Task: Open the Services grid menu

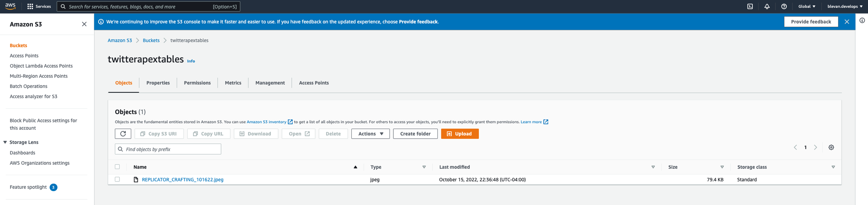Action: coord(39,7)
